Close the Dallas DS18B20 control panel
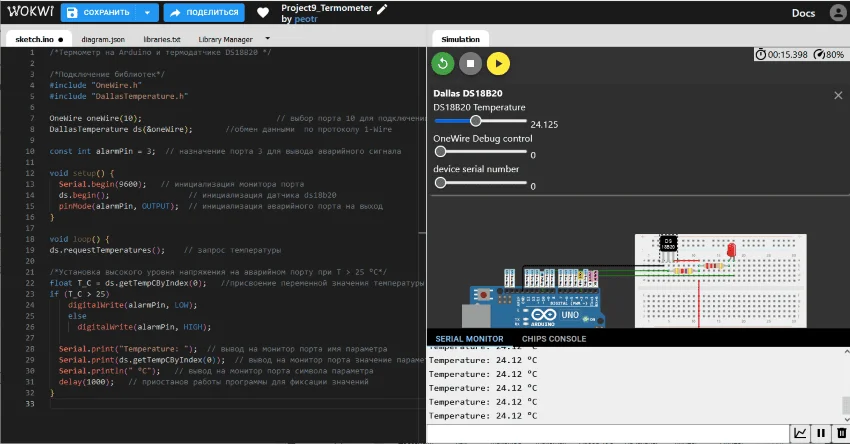The width and height of the screenshot is (850, 444). pos(838,95)
